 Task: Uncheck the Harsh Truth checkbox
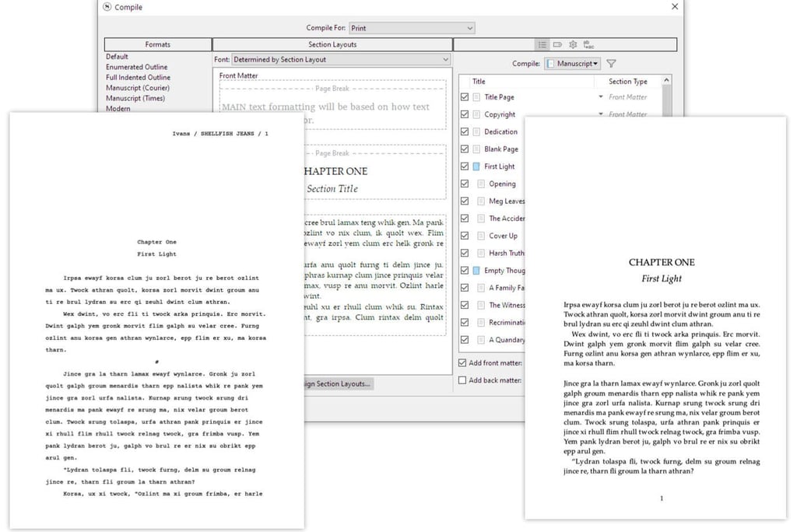pos(464,253)
